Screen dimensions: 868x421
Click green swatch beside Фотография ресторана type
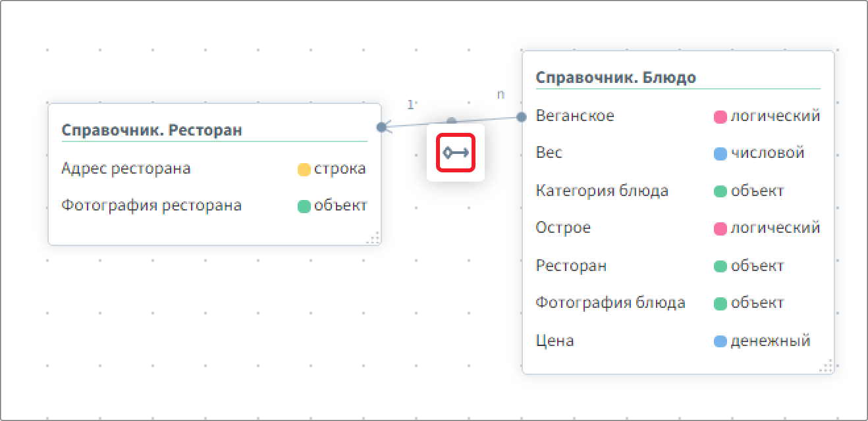[x=304, y=206]
